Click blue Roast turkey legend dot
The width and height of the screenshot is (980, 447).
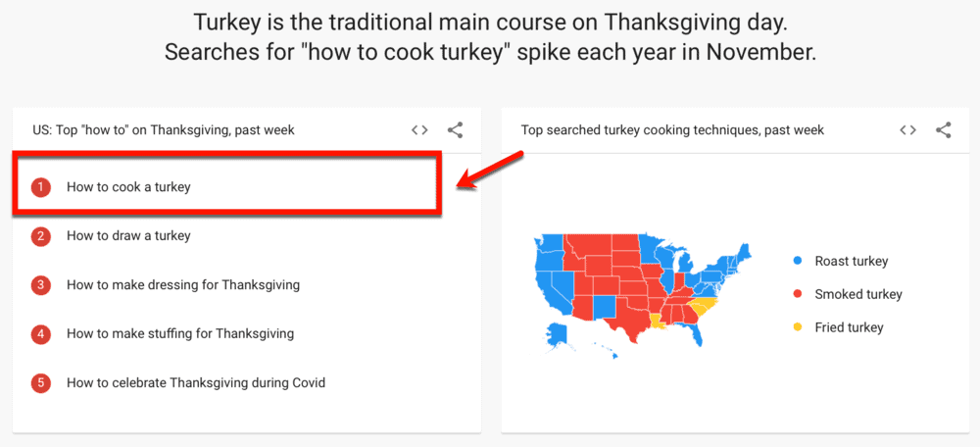point(798,261)
